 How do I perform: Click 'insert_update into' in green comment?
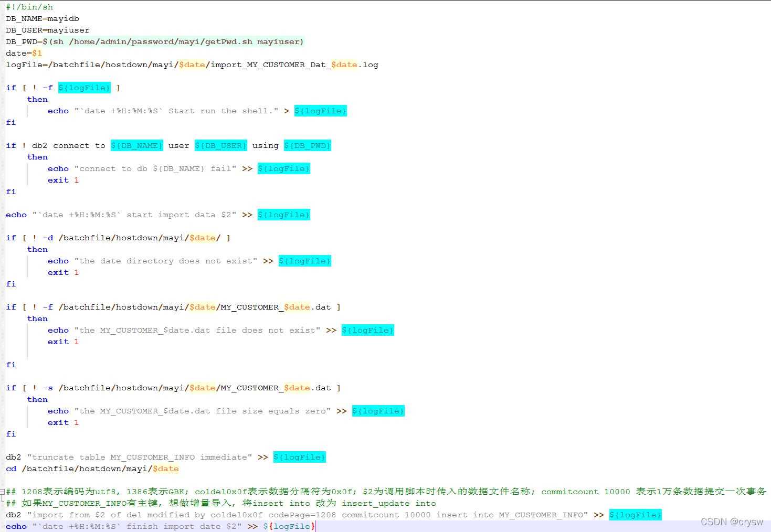(x=389, y=503)
